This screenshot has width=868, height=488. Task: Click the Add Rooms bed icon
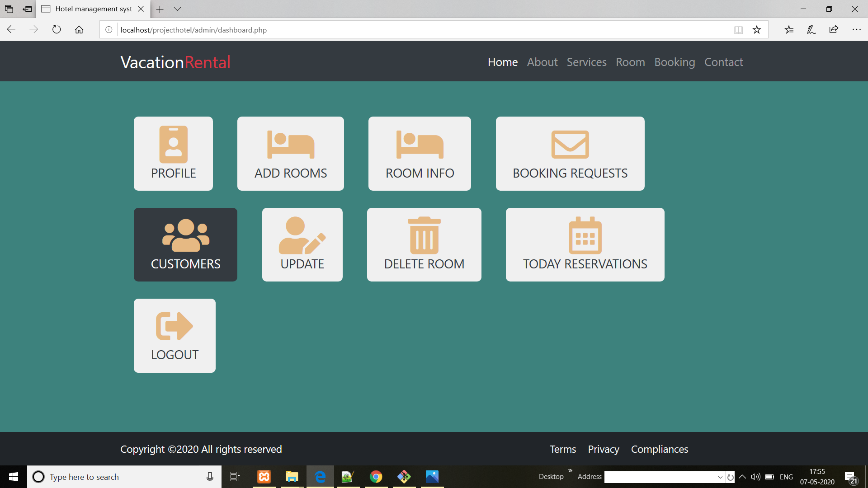290,144
